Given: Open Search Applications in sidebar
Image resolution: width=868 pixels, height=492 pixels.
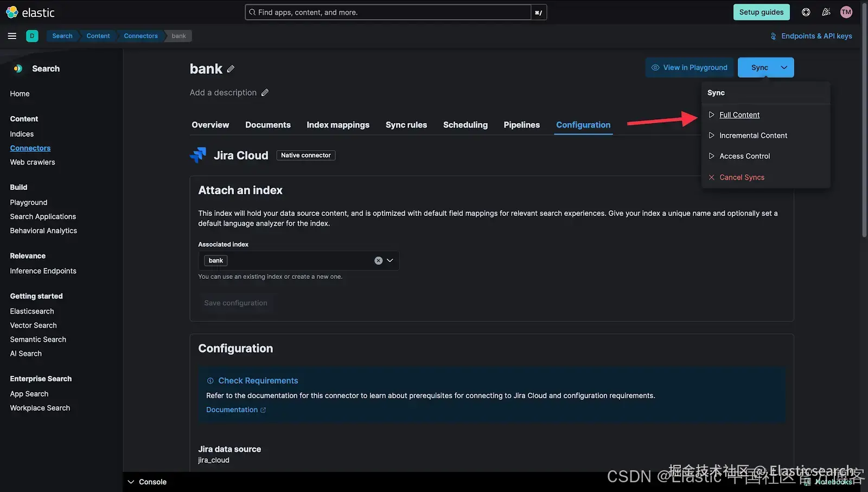Looking at the screenshot, I should (43, 216).
